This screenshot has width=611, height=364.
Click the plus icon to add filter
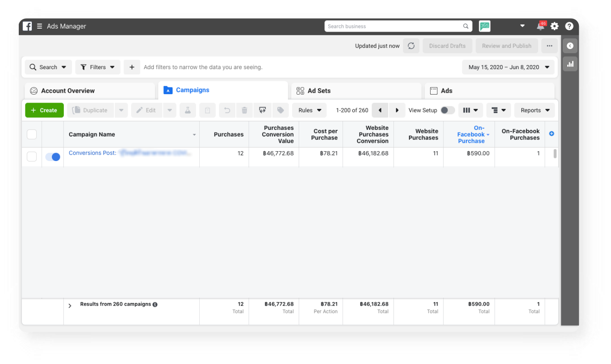click(132, 67)
